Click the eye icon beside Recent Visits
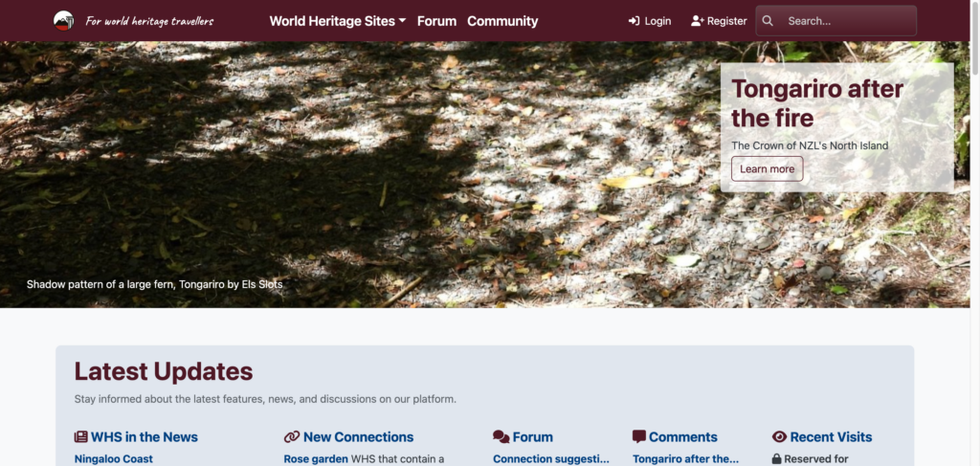Screen dimensions: 980x466 click(x=779, y=437)
